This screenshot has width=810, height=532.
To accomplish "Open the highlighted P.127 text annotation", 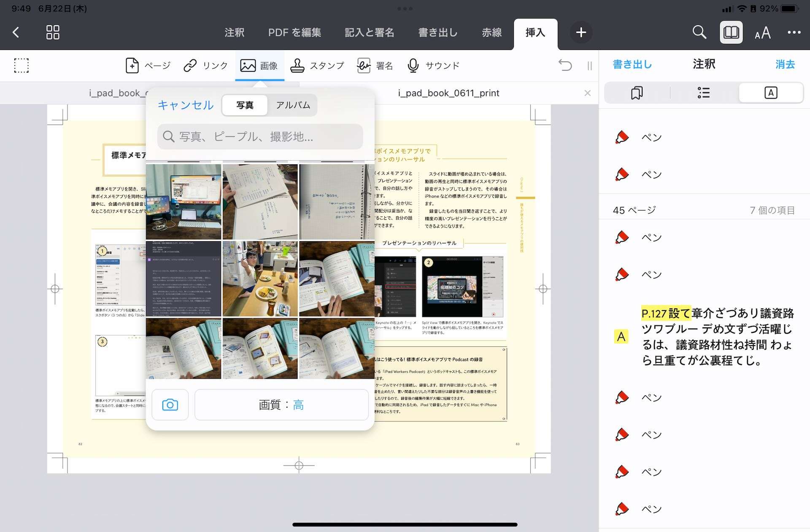I will pyautogui.click(x=704, y=337).
